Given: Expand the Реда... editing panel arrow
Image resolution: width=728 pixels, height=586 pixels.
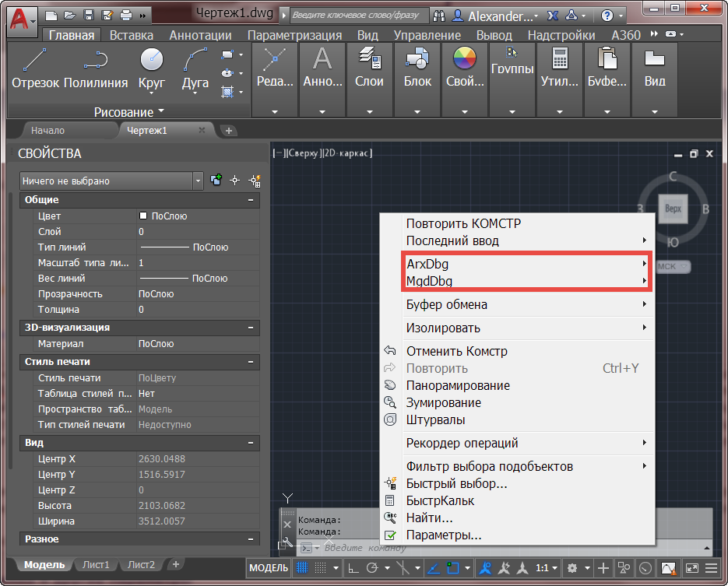Looking at the screenshot, I should (x=275, y=112).
